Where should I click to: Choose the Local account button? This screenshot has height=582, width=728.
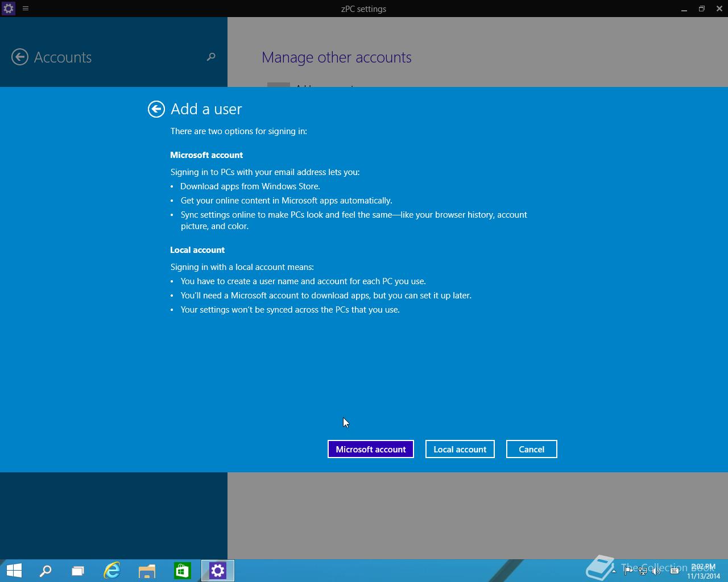460,449
